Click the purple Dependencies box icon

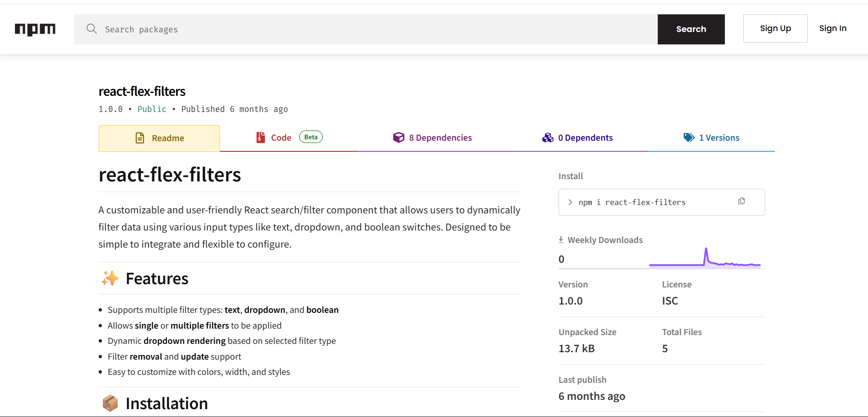tap(398, 137)
